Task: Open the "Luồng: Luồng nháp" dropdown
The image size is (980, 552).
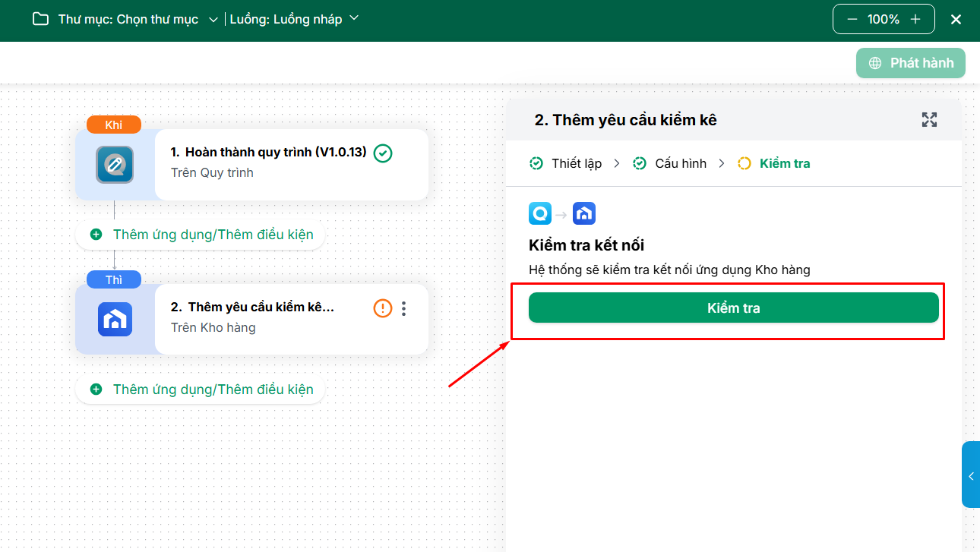Action: pos(294,19)
